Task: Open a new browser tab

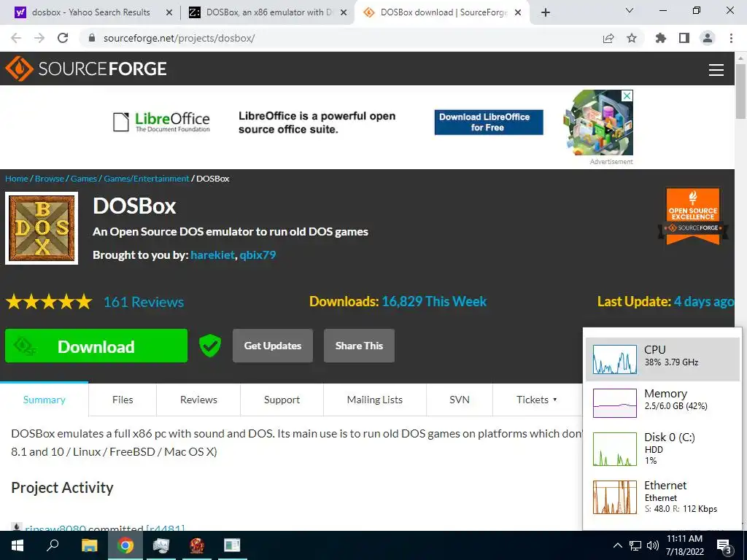Action: click(x=546, y=12)
